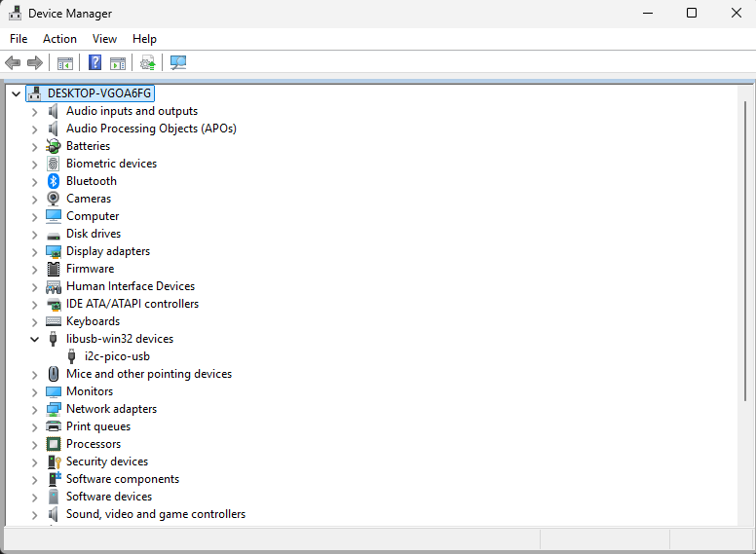Expand the Processors category chevron
The height and width of the screenshot is (554, 756).
click(x=34, y=445)
